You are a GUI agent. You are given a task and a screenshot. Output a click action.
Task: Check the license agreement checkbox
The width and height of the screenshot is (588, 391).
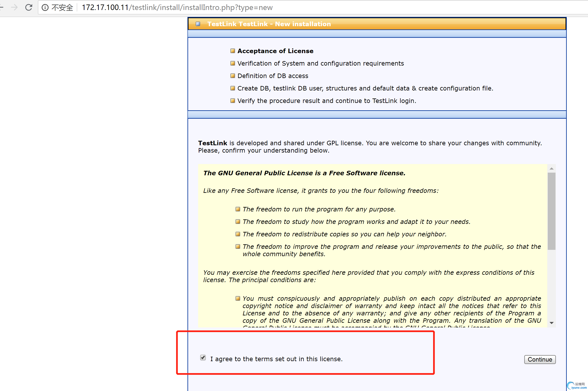point(203,357)
